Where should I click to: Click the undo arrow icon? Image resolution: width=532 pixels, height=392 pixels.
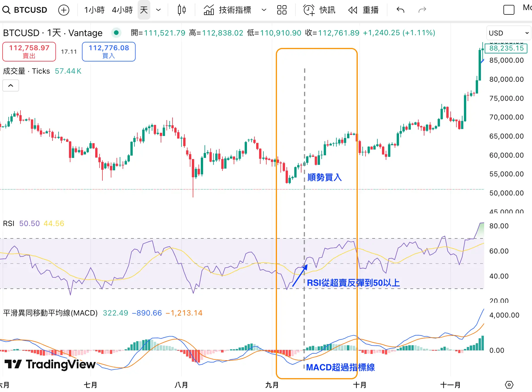tap(400, 10)
